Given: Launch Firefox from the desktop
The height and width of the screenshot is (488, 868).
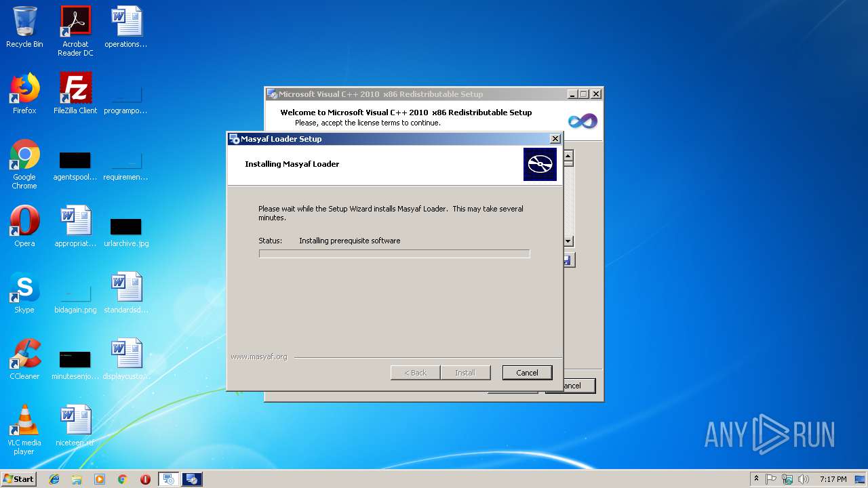Looking at the screenshot, I should pos(24,94).
